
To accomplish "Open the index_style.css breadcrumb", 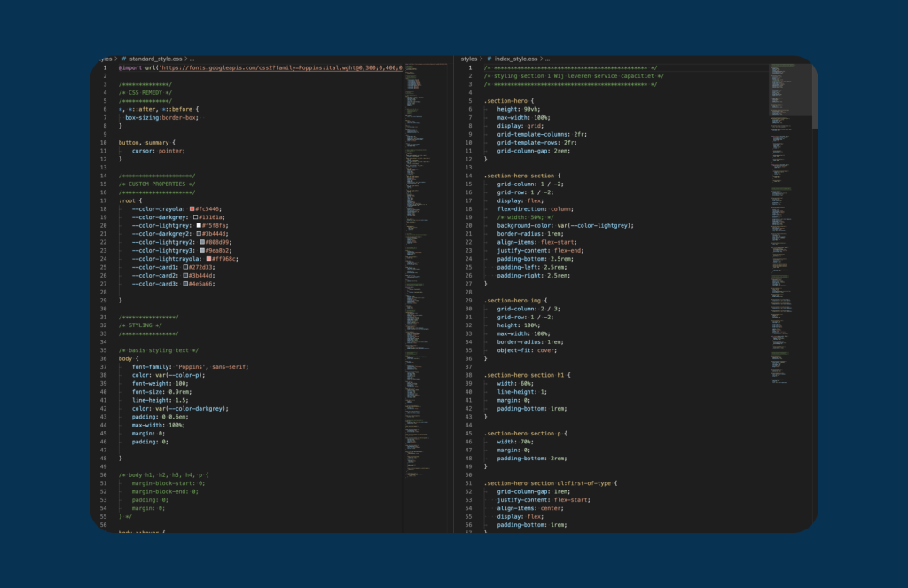I will point(518,59).
